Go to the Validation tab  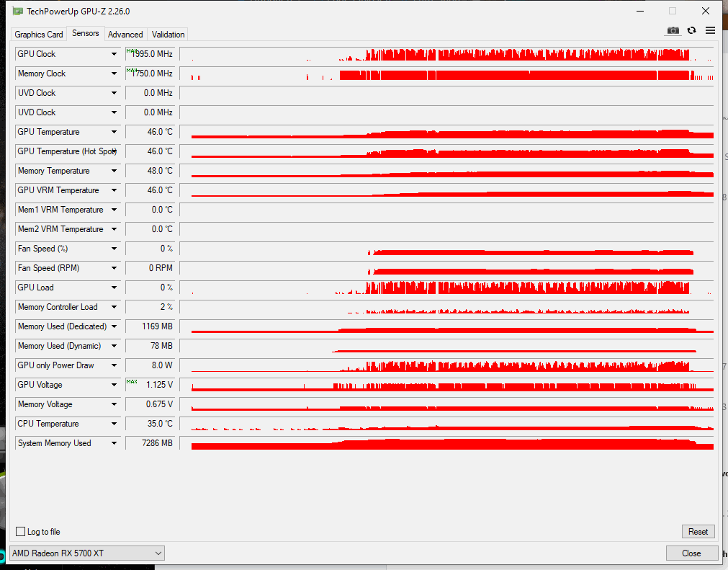pyautogui.click(x=168, y=35)
